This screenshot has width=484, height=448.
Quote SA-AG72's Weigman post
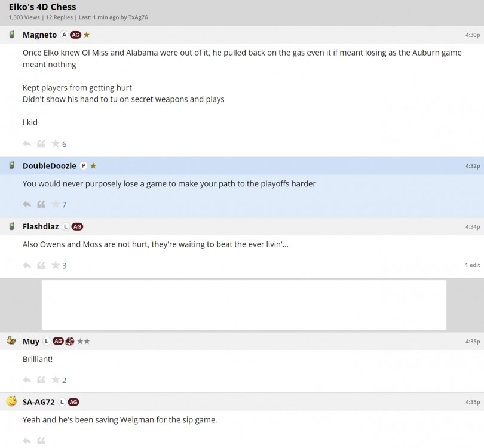click(x=41, y=441)
